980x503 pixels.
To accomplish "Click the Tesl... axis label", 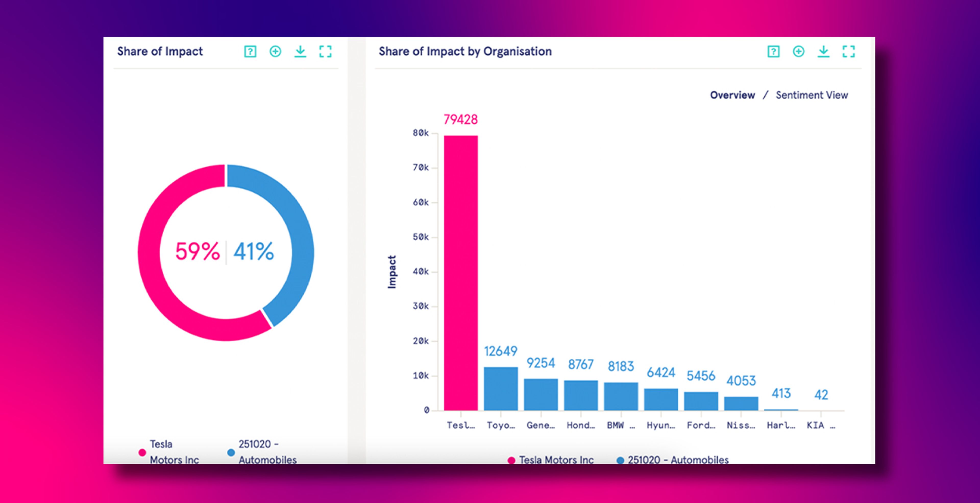I will coord(461,425).
